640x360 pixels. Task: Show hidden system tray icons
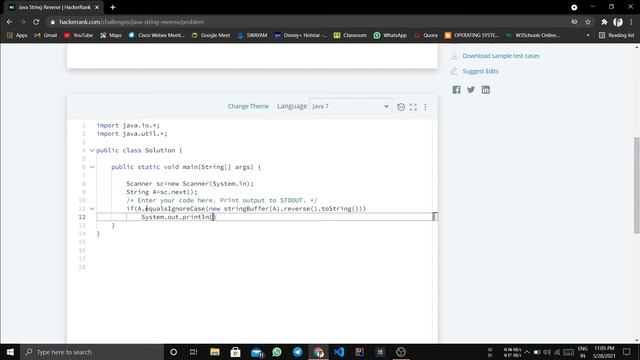click(x=527, y=352)
